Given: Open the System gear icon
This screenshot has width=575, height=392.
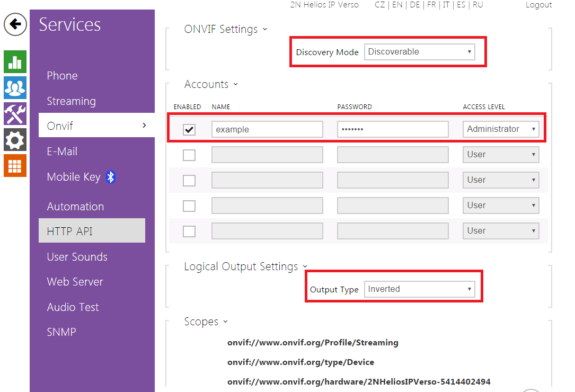Looking at the screenshot, I should (x=15, y=140).
